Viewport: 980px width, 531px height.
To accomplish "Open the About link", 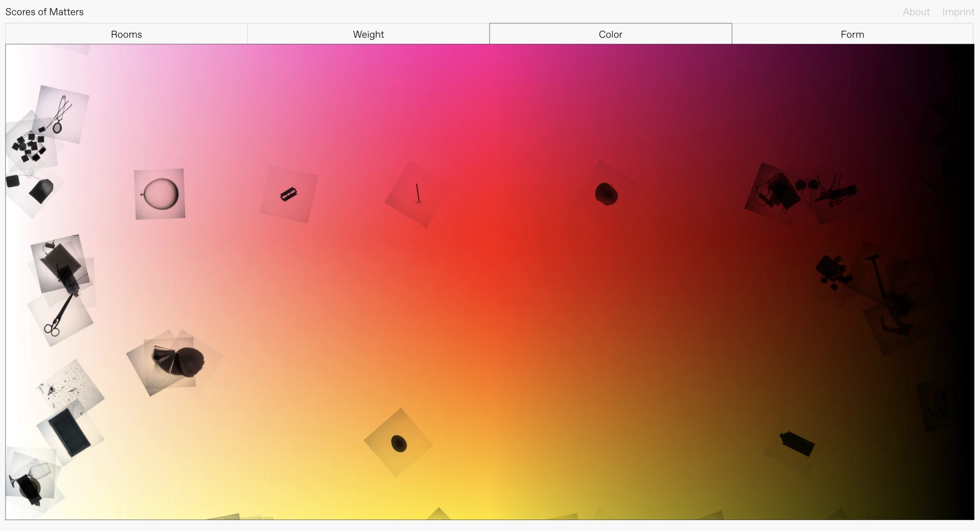I will (916, 12).
